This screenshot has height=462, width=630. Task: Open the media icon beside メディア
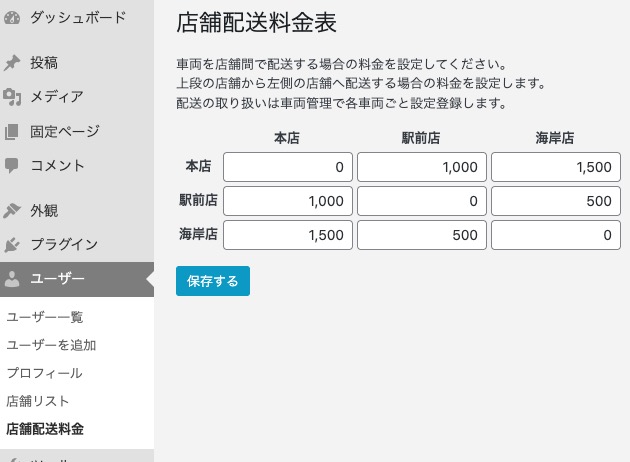coord(12,97)
